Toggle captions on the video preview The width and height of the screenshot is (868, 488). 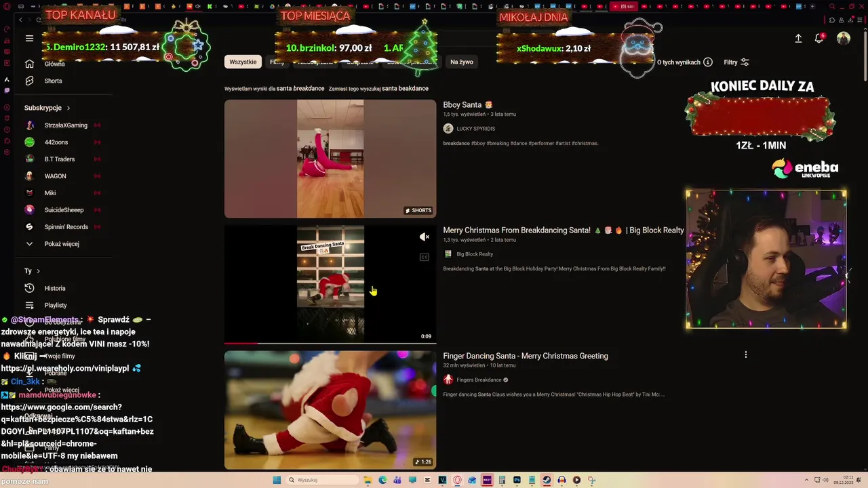(x=425, y=258)
